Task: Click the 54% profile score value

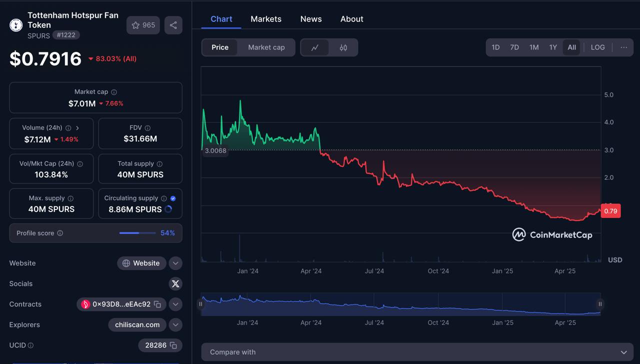Action: pyautogui.click(x=167, y=233)
